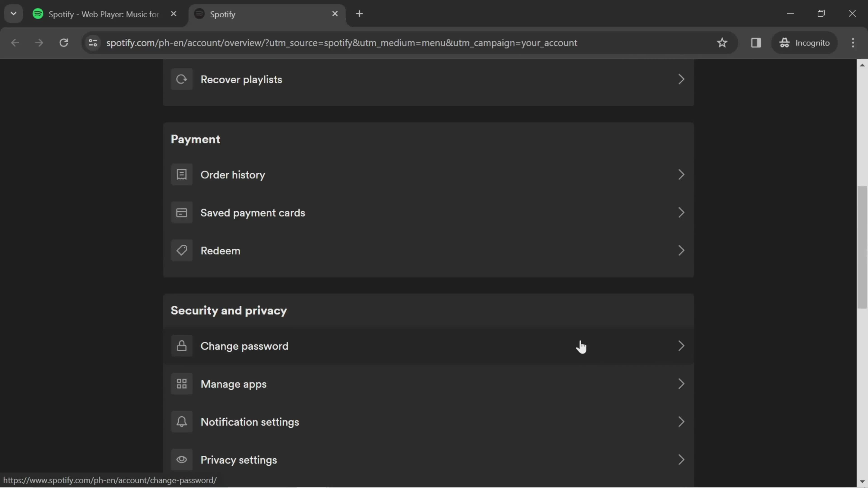Open the Redeem link
The image size is (868, 488).
[x=428, y=250]
